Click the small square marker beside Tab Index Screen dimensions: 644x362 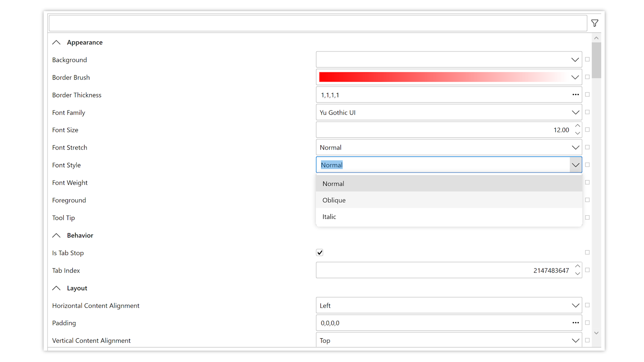pyautogui.click(x=587, y=270)
